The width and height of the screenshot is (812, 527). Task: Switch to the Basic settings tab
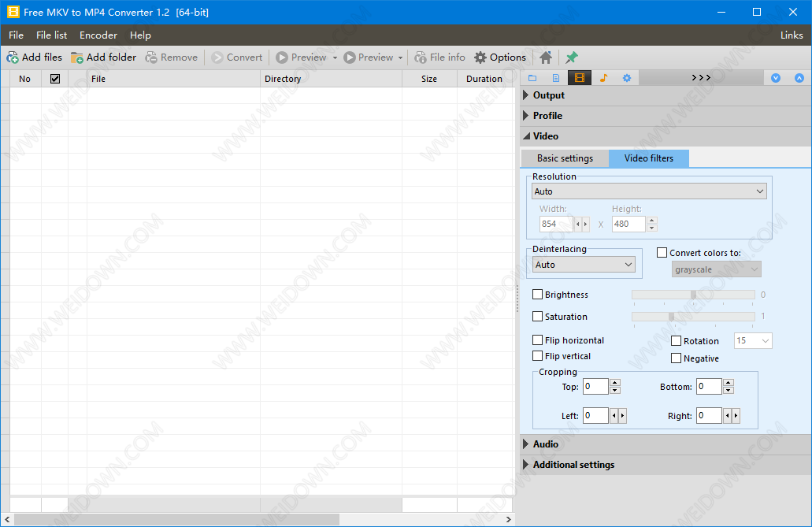coord(565,158)
